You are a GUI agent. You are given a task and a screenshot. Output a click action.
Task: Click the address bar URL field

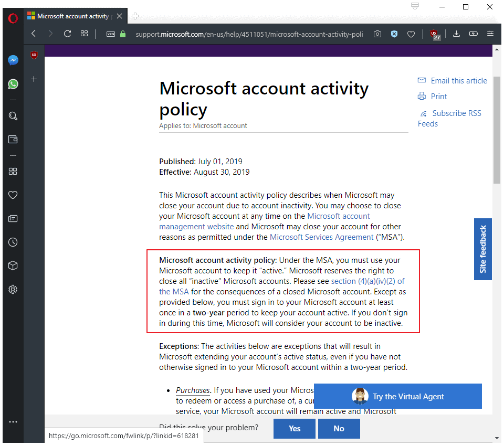coord(249,34)
